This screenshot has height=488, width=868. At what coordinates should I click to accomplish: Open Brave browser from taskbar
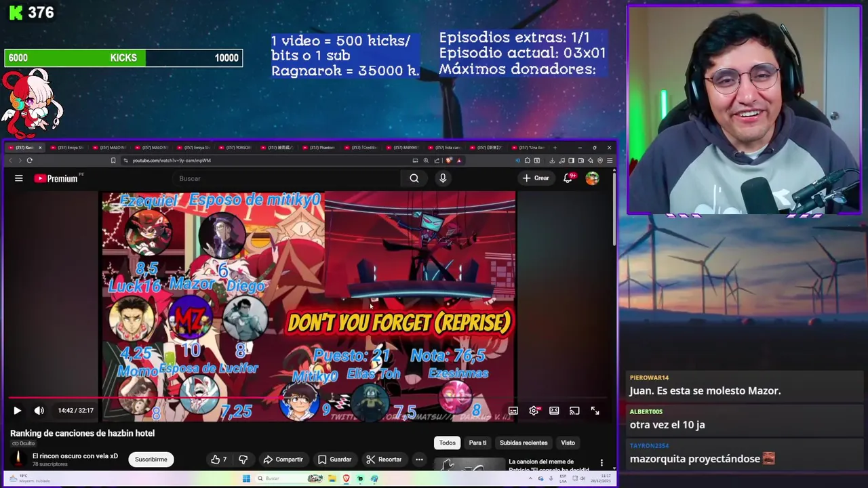point(347,479)
